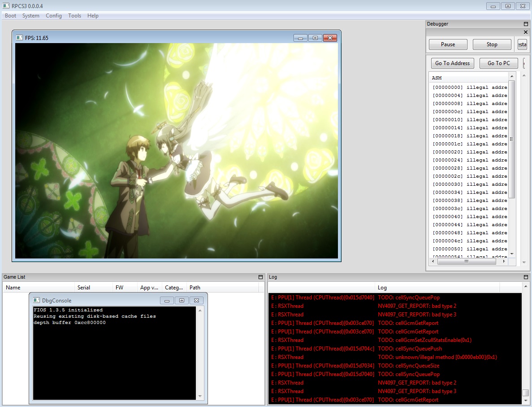
Task: Open the Config menu
Action: (x=54, y=16)
